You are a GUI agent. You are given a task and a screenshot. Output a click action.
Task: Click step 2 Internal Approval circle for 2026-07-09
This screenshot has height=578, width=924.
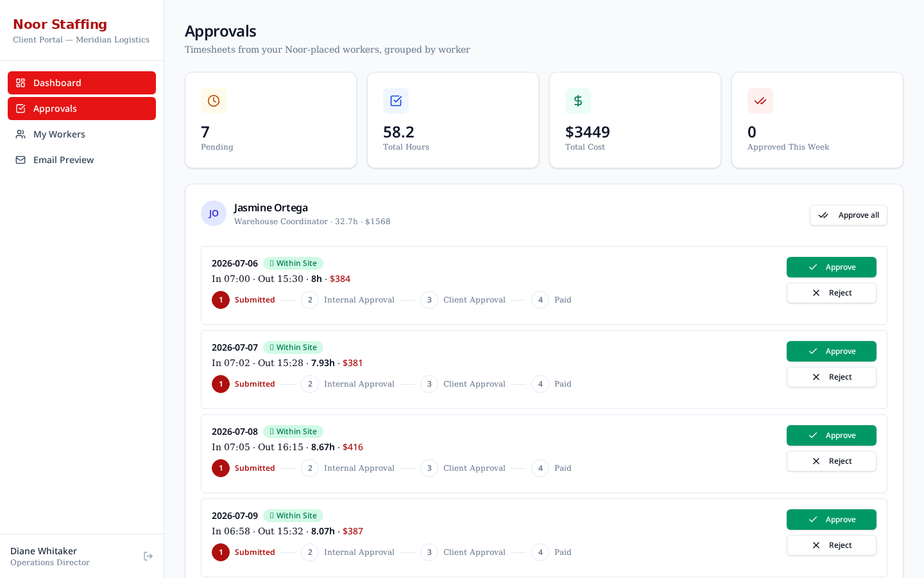click(x=310, y=552)
